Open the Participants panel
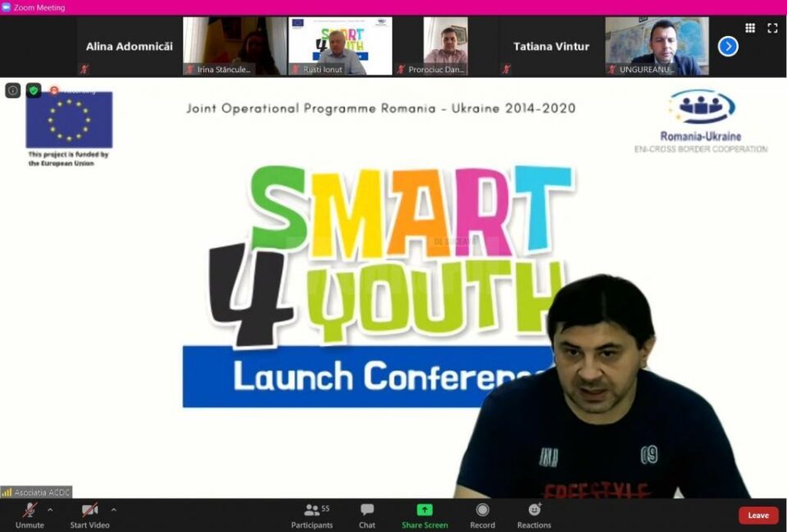 click(312, 516)
